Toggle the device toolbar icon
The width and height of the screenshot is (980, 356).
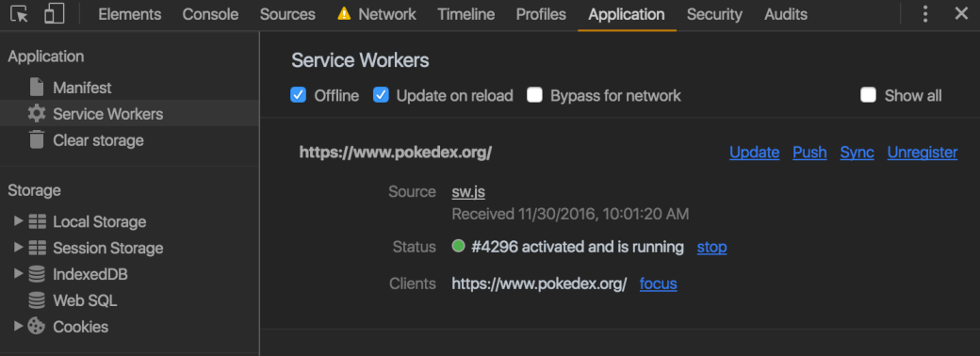55,14
